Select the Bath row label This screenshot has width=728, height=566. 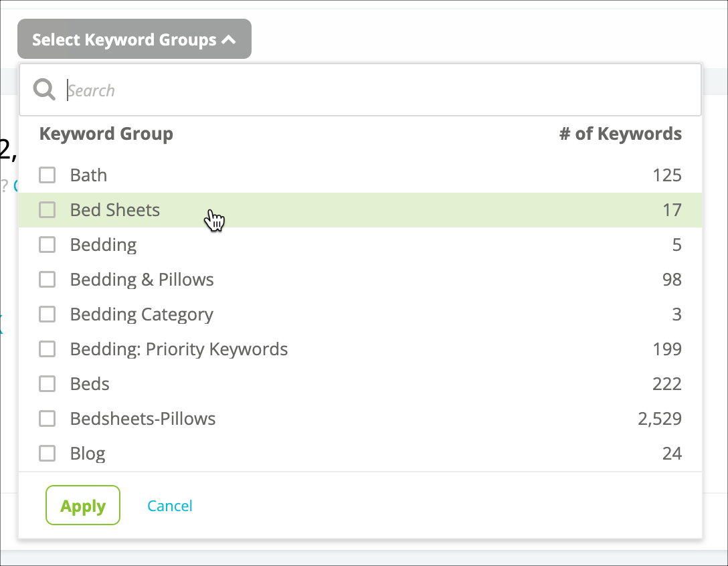tap(89, 175)
